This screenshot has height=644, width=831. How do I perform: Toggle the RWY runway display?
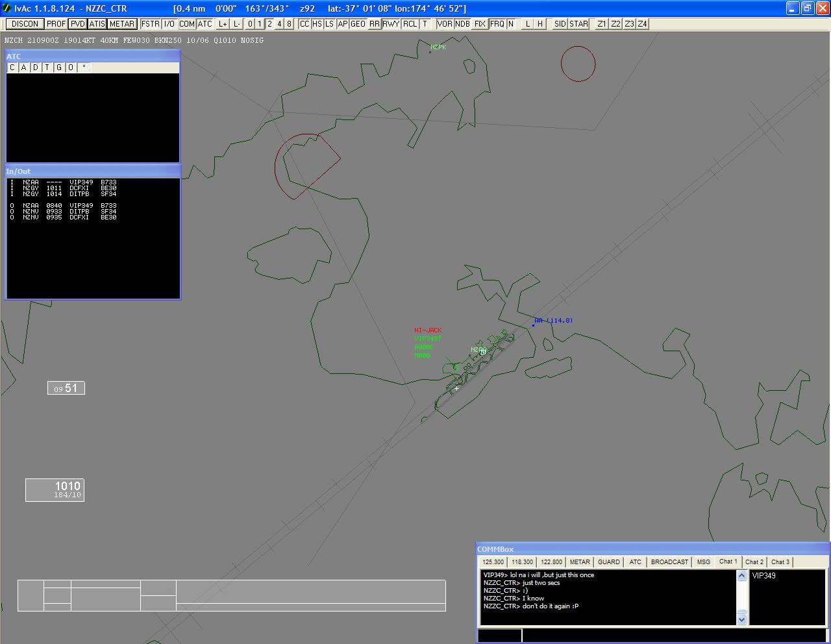coord(391,24)
